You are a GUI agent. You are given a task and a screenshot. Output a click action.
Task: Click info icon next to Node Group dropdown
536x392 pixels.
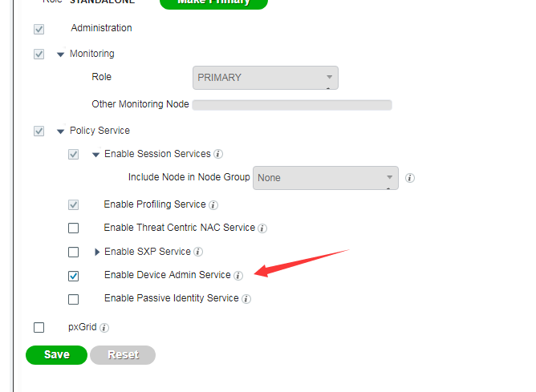410,178
